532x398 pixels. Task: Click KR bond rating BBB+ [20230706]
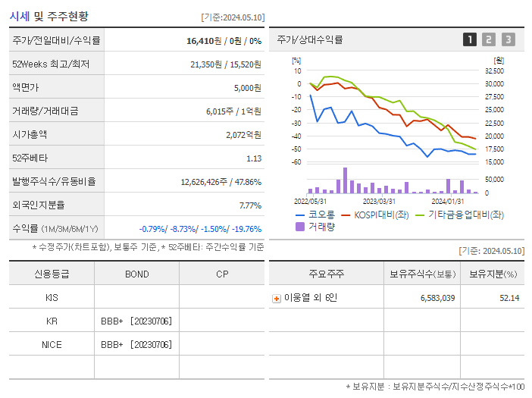pyautogui.click(x=136, y=321)
